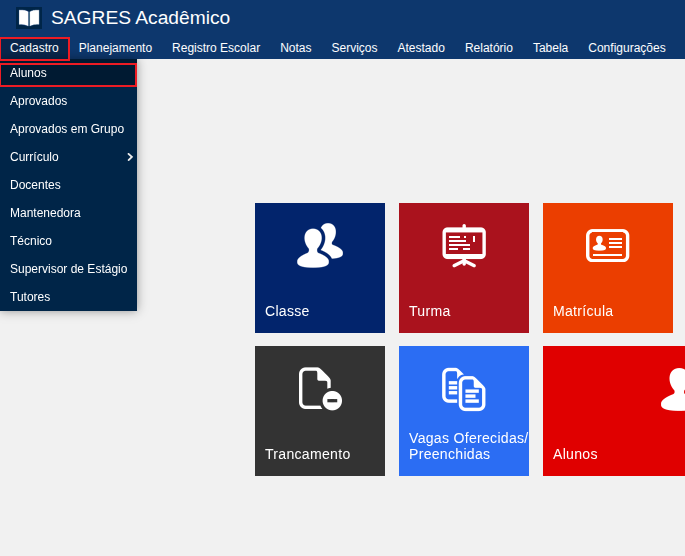Image resolution: width=685 pixels, height=556 pixels.
Task: Open the Relatório menu
Action: click(x=489, y=48)
